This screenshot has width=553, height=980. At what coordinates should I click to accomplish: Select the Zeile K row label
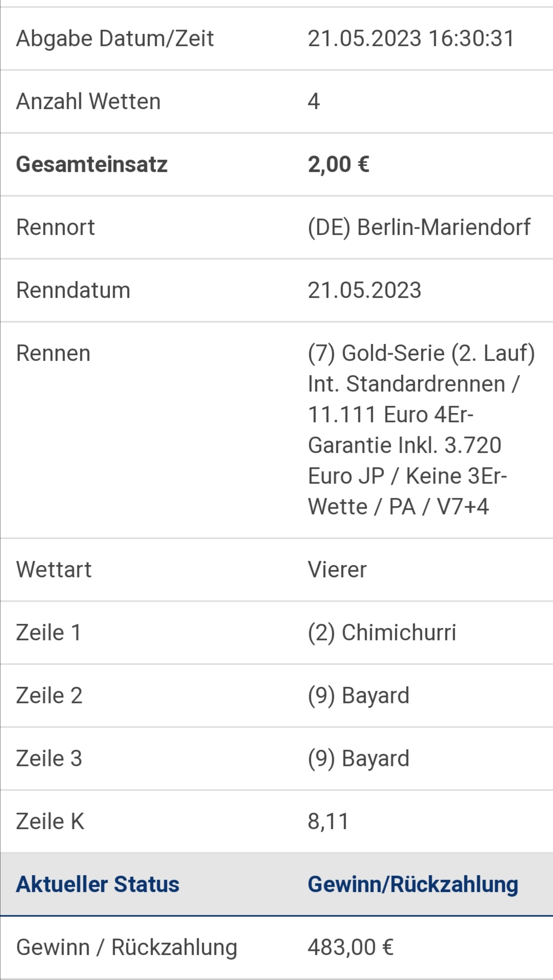(x=50, y=821)
